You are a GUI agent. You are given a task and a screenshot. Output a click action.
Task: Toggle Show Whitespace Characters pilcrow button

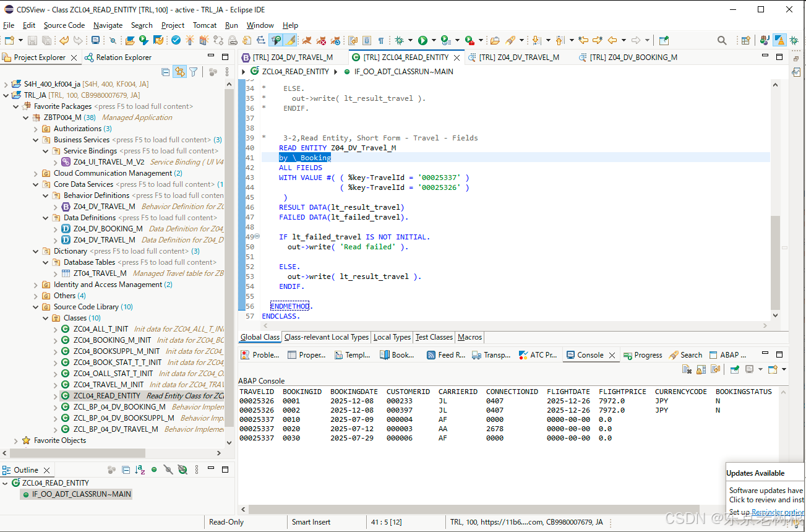coord(381,41)
